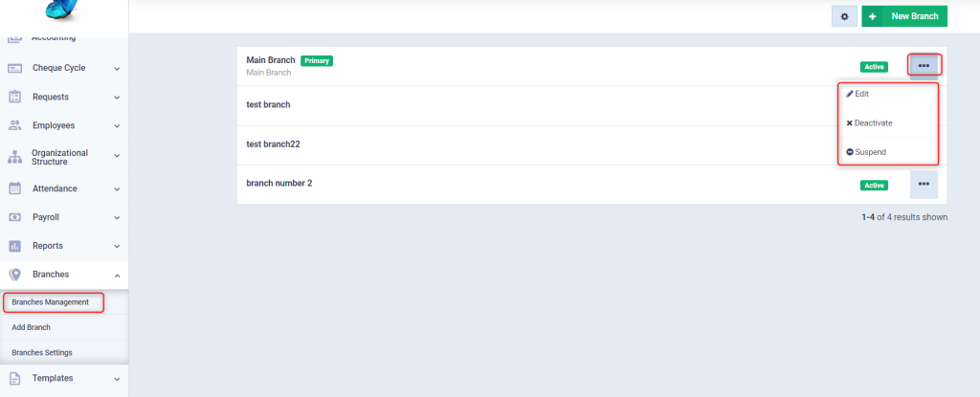Expand the Attendance menu chevron

pyautogui.click(x=117, y=188)
